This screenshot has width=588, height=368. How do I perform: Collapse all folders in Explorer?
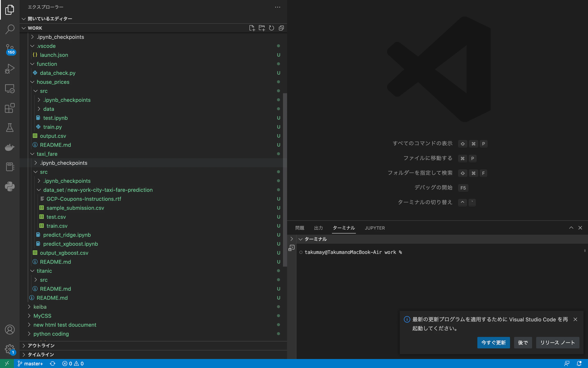coord(281,28)
